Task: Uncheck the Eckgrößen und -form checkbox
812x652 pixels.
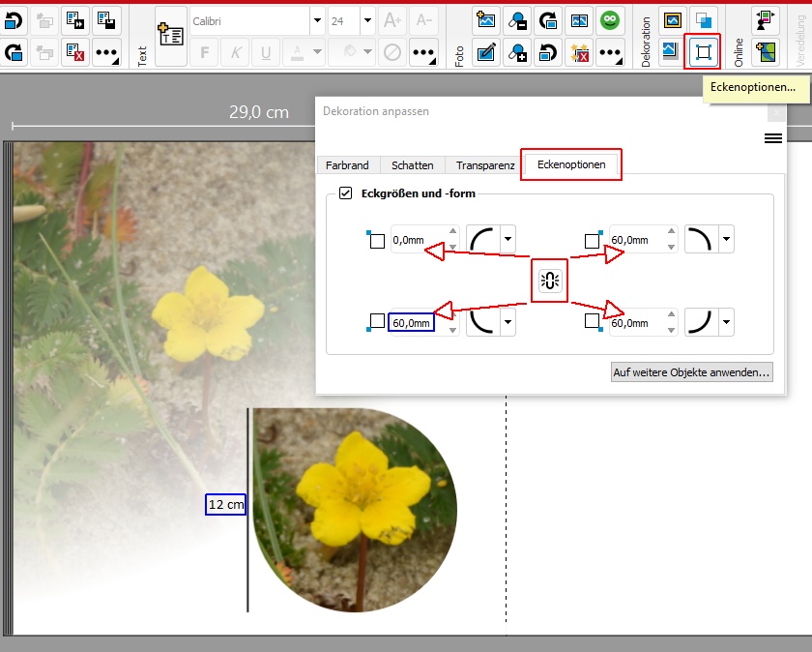Action: point(346,193)
